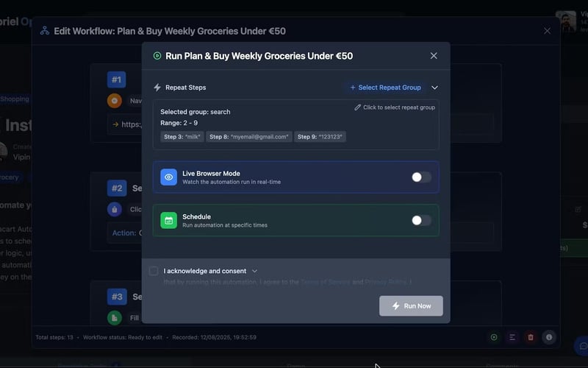Click 'Total steps: 13' in the footer
The height and width of the screenshot is (368, 588).
[x=54, y=337]
